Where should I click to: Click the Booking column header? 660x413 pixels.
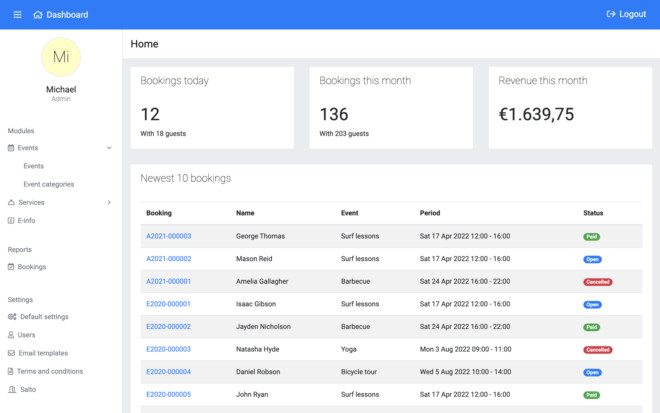(x=159, y=213)
